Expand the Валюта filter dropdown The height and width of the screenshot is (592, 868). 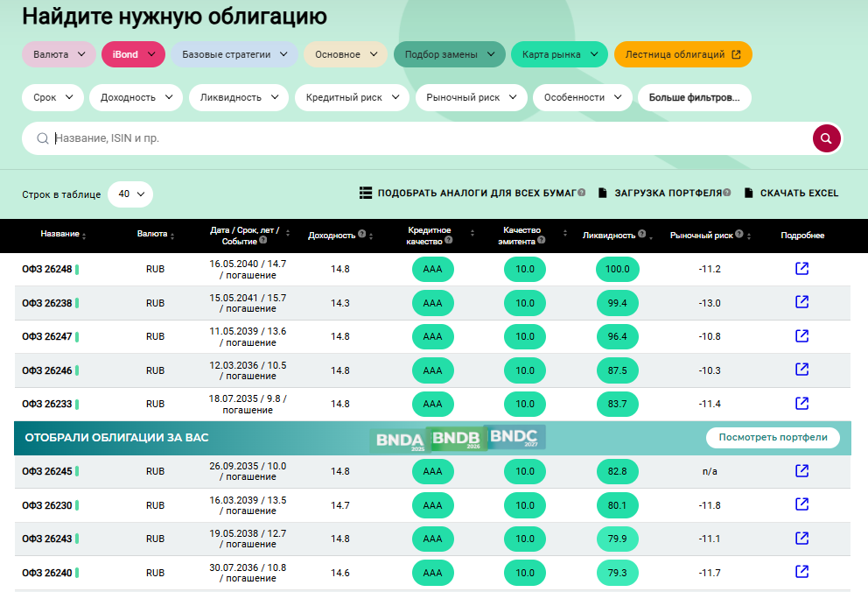pyautogui.click(x=59, y=54)
